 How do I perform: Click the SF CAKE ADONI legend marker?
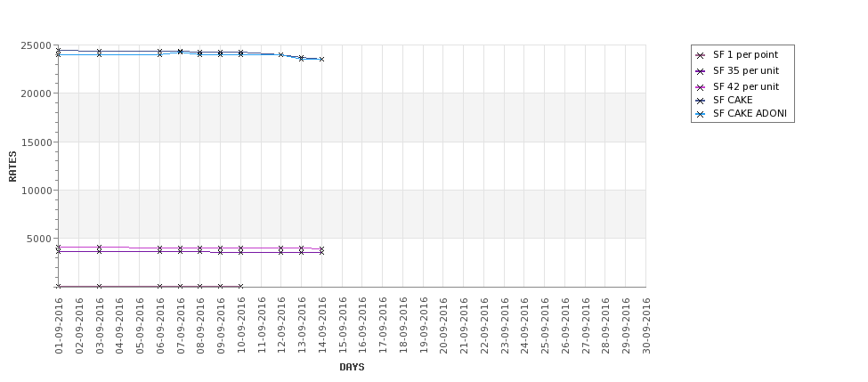[x=701, y=115]
